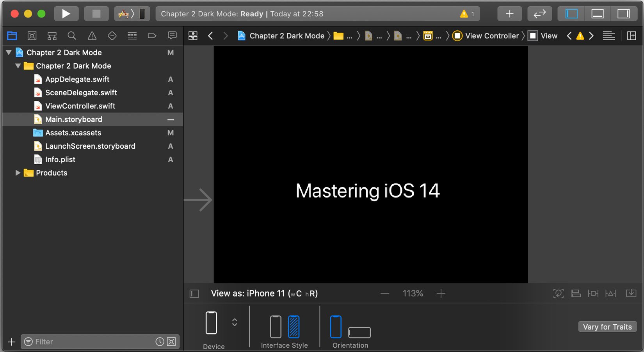Toggle the Debug area visibility
Screen dimensions: 644x352
pyautogui.click(x=598, y=14)
